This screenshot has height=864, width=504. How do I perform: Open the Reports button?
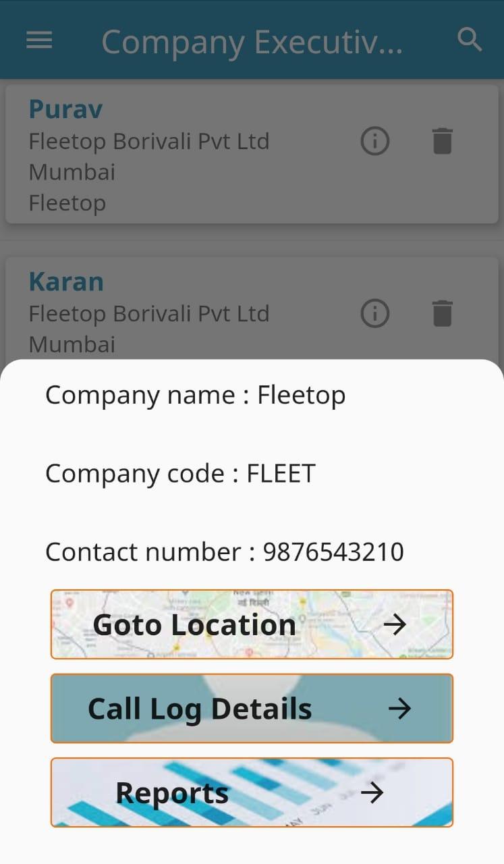(x=252, y=792)
